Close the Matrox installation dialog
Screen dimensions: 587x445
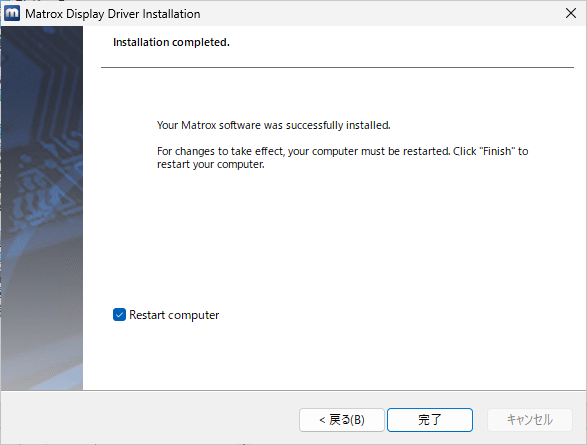pos(571,13)
